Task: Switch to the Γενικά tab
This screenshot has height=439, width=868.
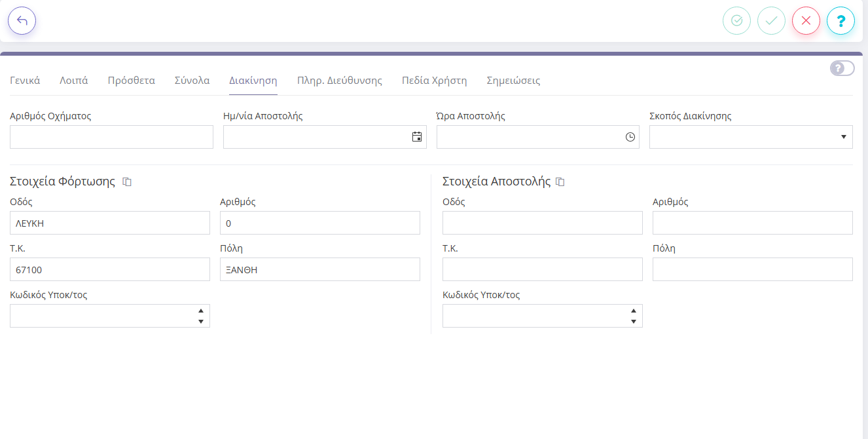Action: (x=25, y=81)
